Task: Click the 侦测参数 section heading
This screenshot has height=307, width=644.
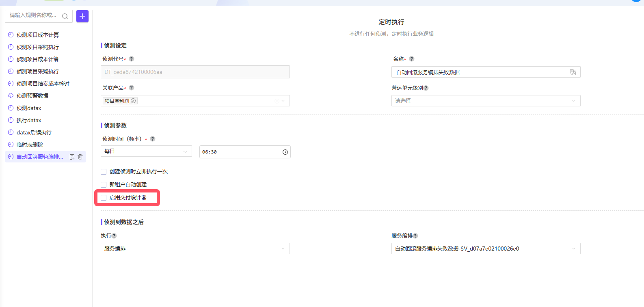Action: click(115, 125)
